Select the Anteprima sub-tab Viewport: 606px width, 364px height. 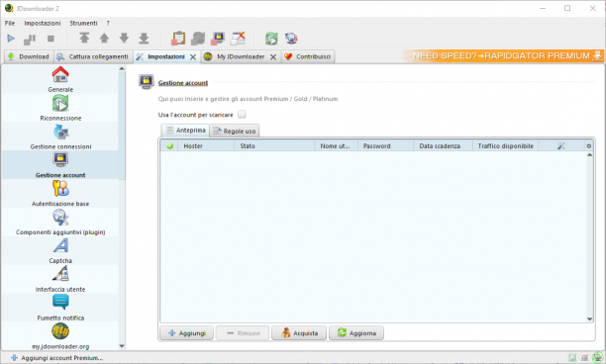[185, 131]
